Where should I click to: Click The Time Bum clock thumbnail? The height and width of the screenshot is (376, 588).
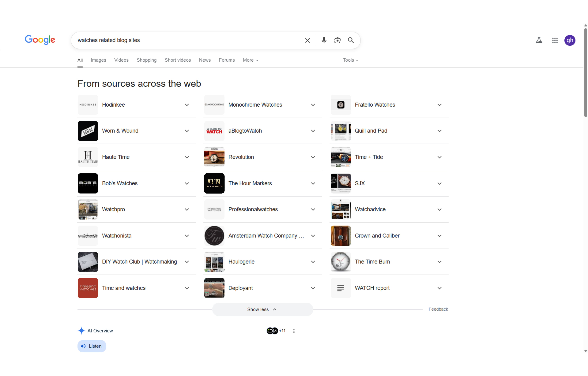340,262
